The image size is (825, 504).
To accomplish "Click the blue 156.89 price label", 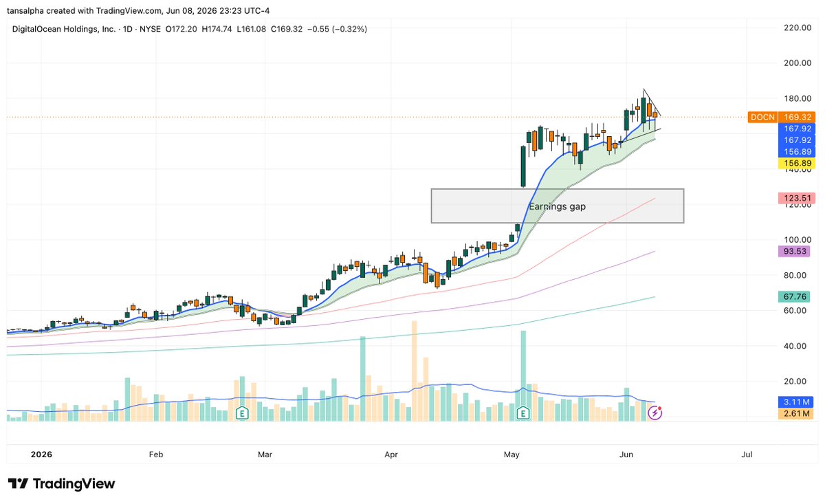I will tap(795, 151).
